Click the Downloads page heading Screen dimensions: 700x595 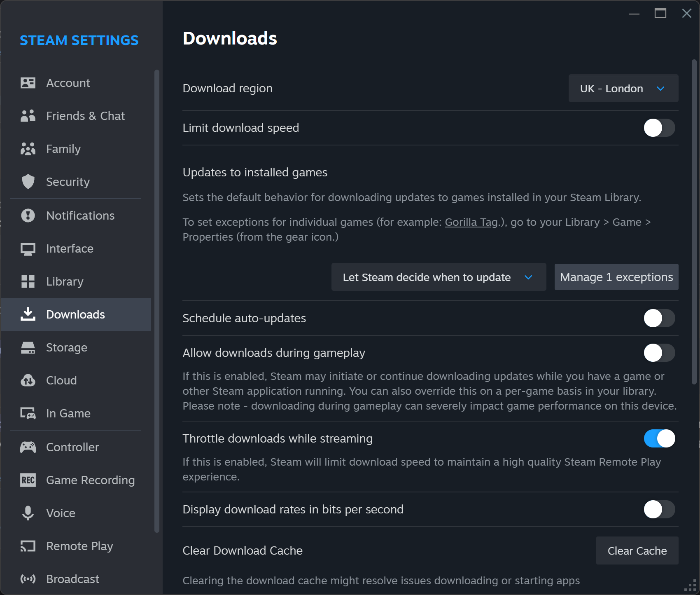tap(230, 38)
